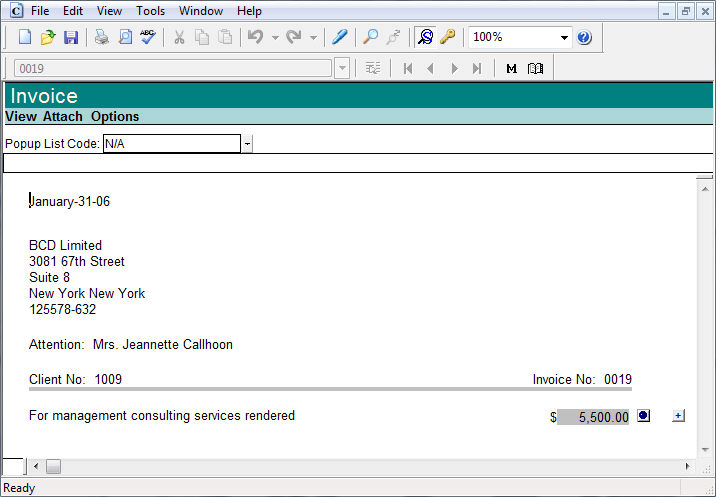Click the plus button next to the amount row
Image resolution: width=716 pixels, height=497 pixels.
[x=679, y=416]
